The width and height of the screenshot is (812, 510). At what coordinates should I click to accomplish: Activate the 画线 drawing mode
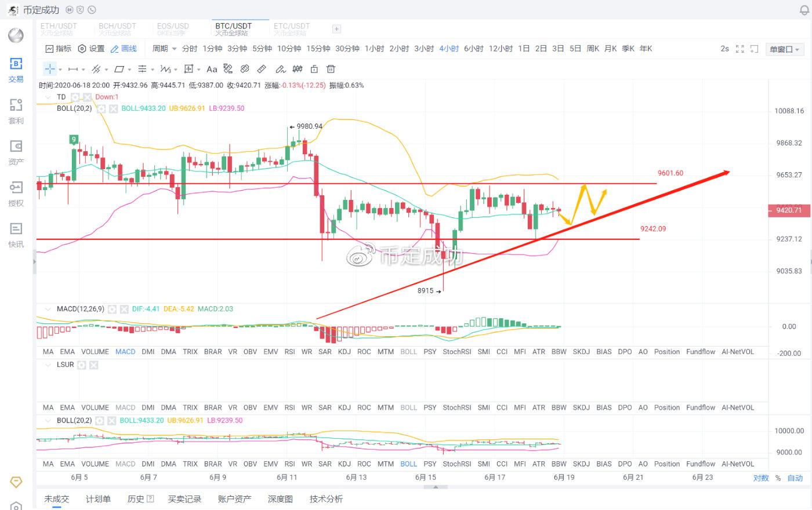(x=124, y=49)
